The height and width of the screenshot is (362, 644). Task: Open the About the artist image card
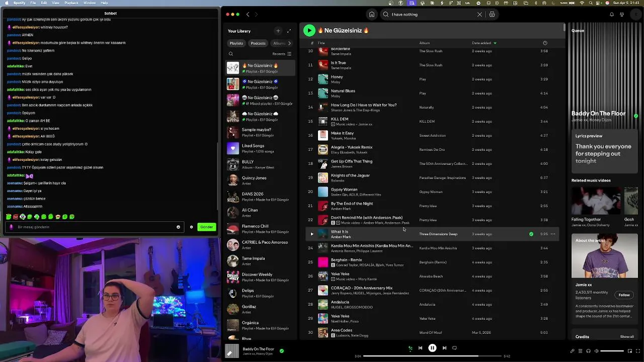[605, 256]
